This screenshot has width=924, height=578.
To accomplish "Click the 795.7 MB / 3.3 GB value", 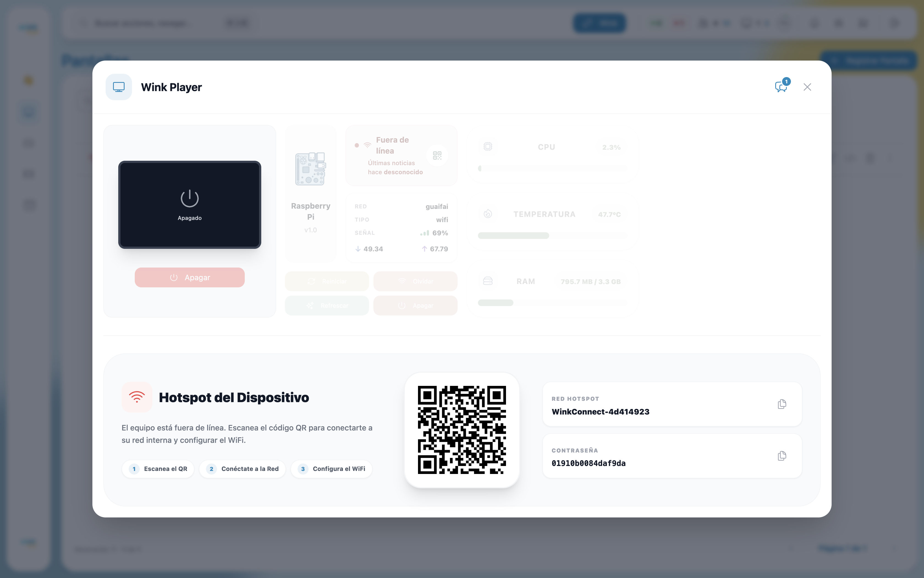I will [x=591, y=282].
